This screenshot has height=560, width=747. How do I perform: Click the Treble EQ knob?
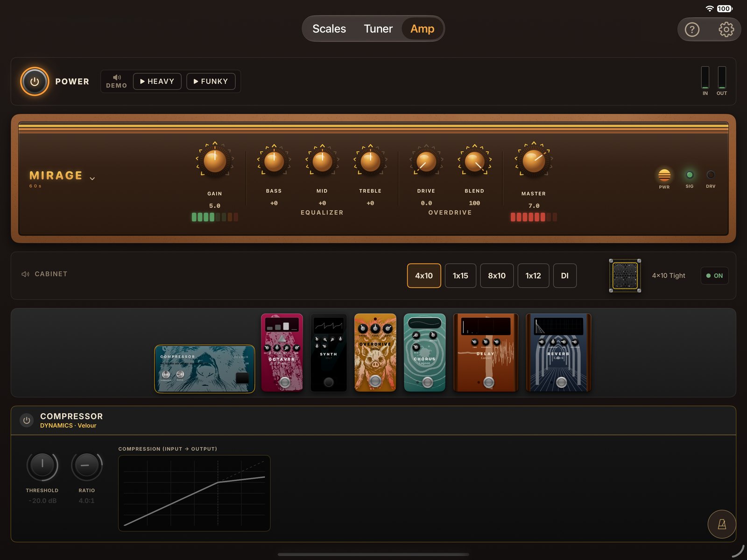coord(370,161)
